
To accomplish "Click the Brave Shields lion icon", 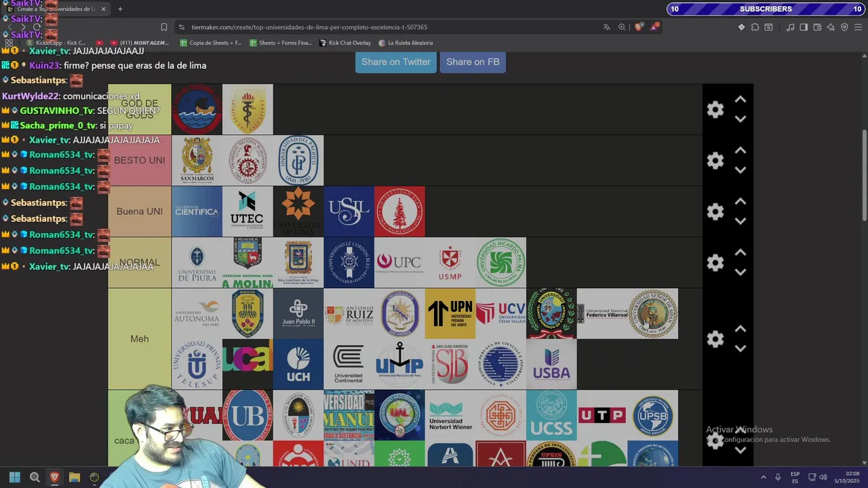I will coord(638,27).
